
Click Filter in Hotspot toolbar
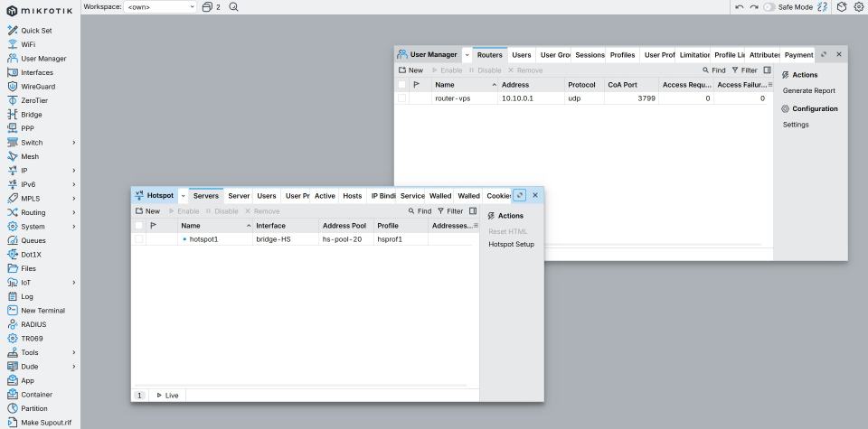pyautogui.click(x=450, y=211)
